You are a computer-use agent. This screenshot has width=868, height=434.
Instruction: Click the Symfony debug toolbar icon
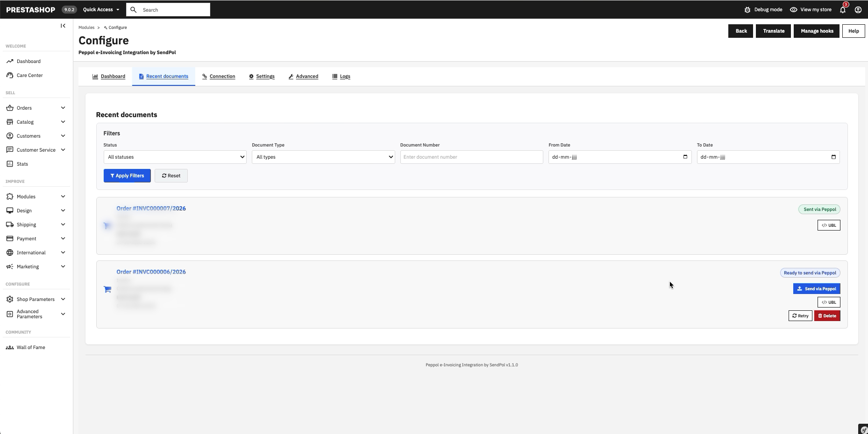click(863, 429)
